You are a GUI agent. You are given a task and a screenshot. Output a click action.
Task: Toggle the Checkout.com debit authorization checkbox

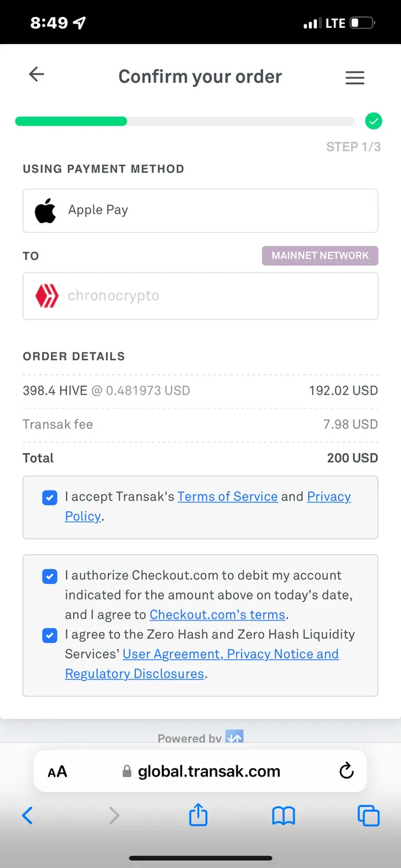click(49, 576)
